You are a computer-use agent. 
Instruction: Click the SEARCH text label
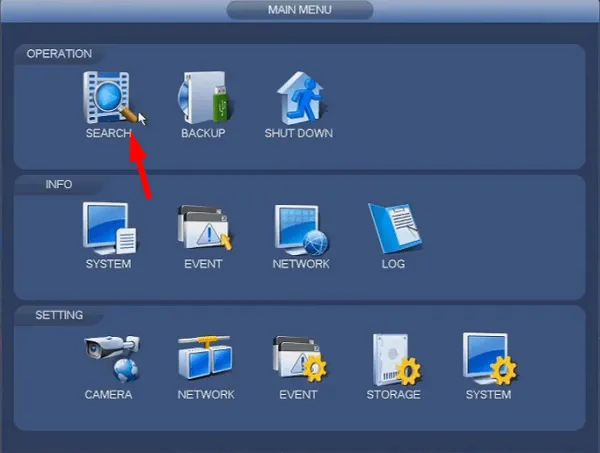[108, 134]
